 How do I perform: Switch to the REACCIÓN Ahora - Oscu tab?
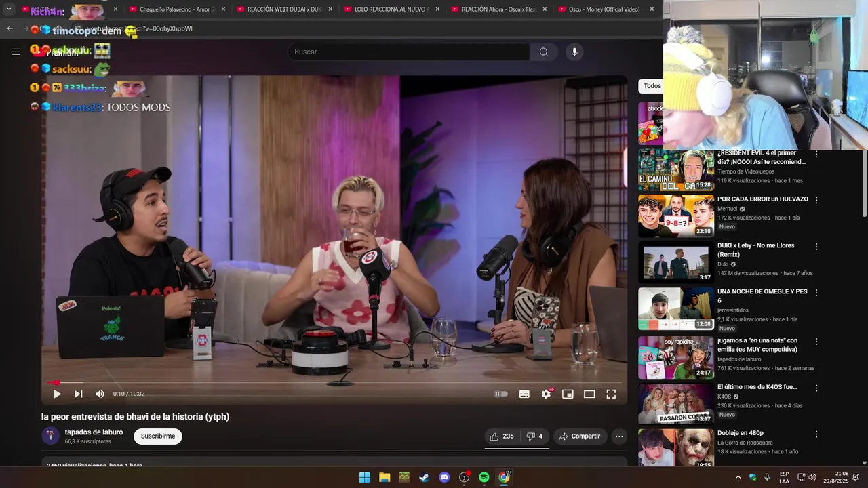coord(498,9)
